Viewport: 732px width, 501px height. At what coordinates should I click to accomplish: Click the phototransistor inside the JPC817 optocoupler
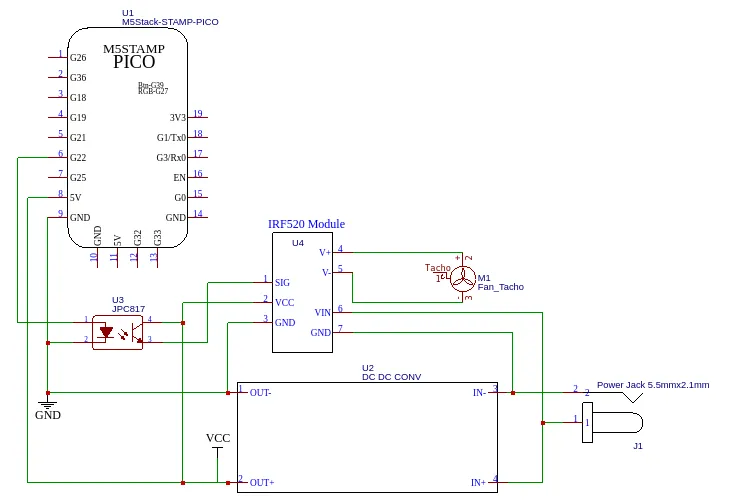(137, 332)
